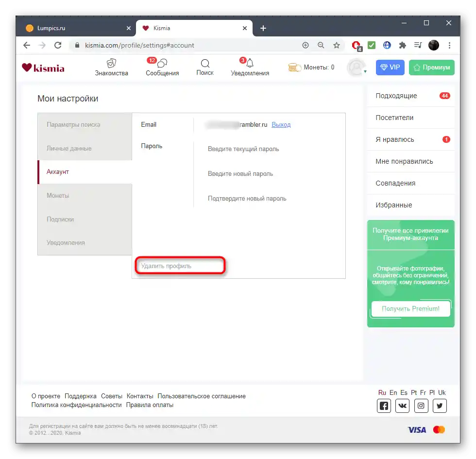Select Уведомления settings tab in sidebar
The image size is (476, 459).
[85, 242]
